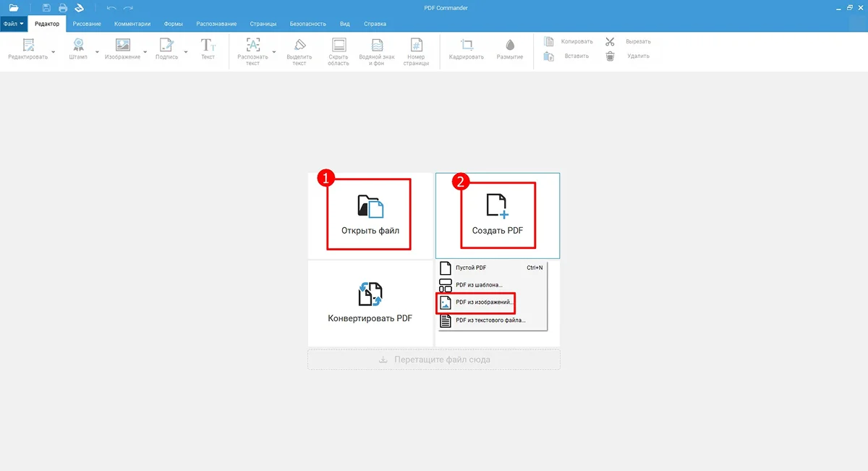Switch to the Drawing (Рисование) tab
The width and height of the screenshot is (868, 471).
point(87,24)
